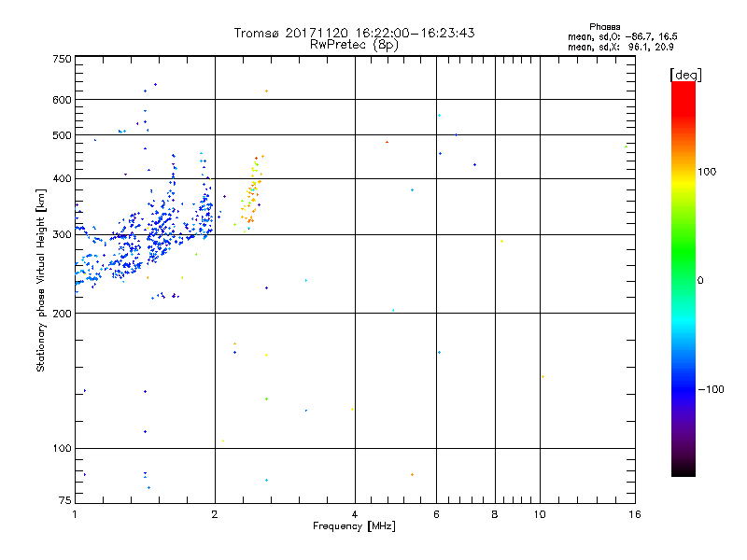The width and height of the screenshot is (747, 560).
Task: Click the frequency axis tick label '10'
Action: point(540,514)
